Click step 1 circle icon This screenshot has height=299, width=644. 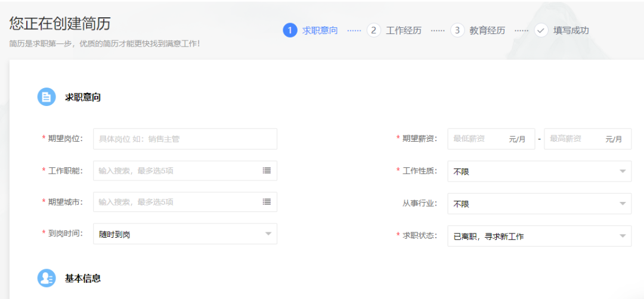tap(290, 30)
